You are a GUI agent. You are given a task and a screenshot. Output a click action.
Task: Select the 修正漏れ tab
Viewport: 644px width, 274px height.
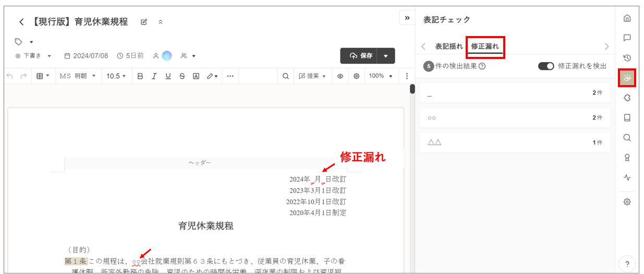click(485, 46)
